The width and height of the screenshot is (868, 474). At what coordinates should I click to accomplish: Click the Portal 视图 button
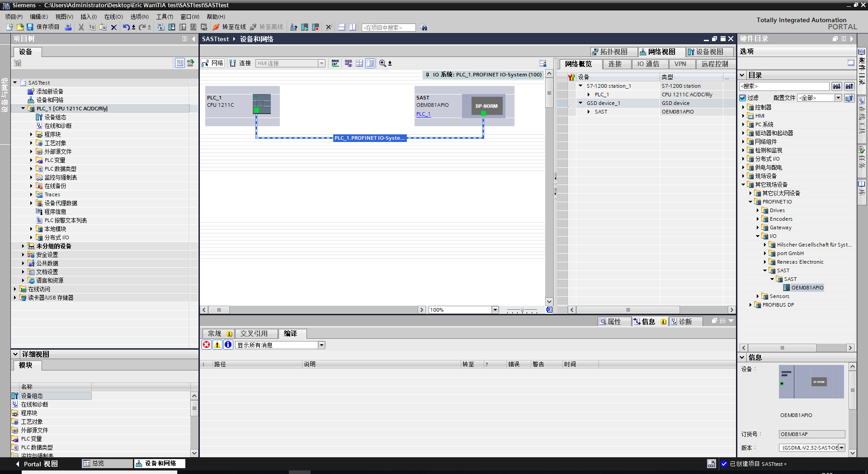click(x=37, y=464)
